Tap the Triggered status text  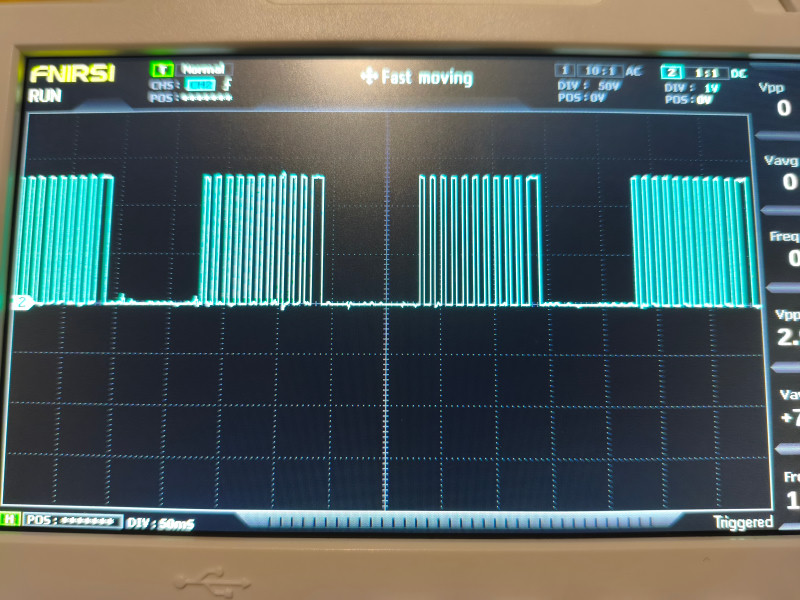coord(743,522)
